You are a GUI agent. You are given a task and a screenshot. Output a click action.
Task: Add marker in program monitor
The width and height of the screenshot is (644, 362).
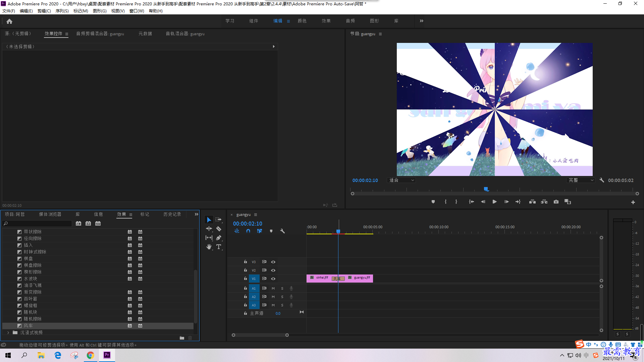433,202
